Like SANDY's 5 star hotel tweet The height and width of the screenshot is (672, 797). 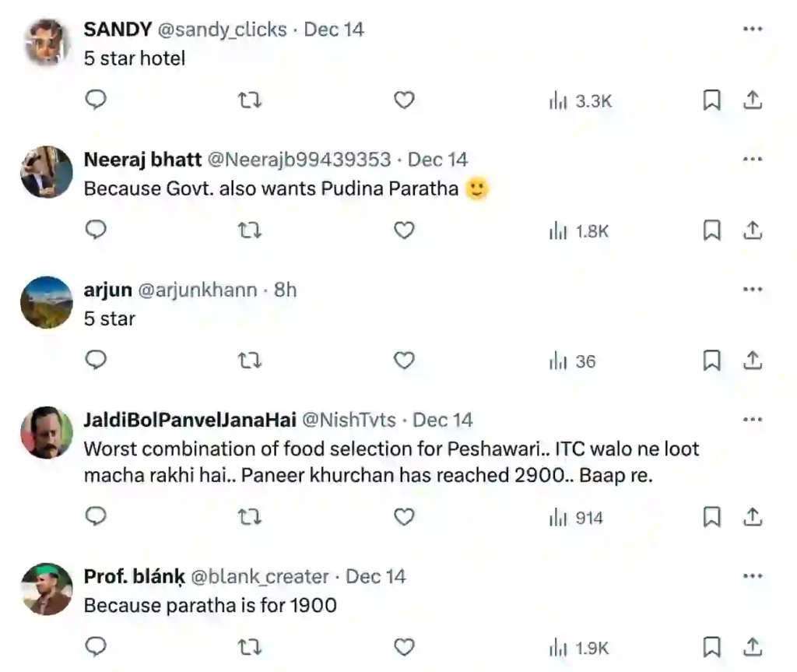(403, 100)
